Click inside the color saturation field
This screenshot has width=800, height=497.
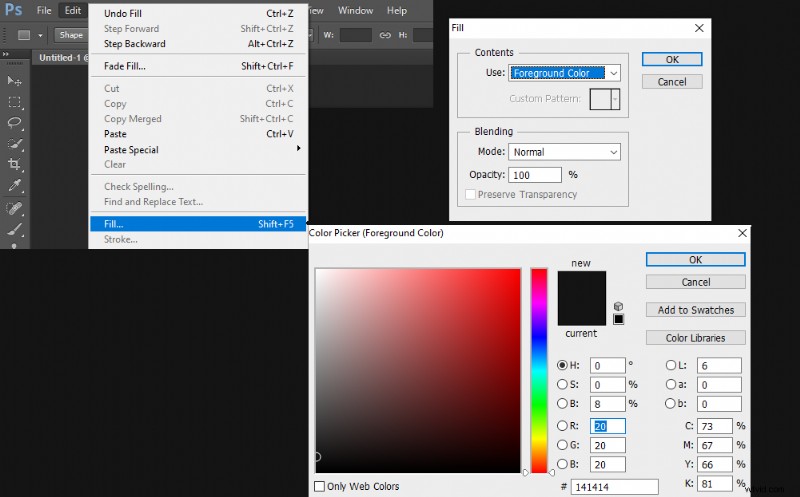[418, 370]
